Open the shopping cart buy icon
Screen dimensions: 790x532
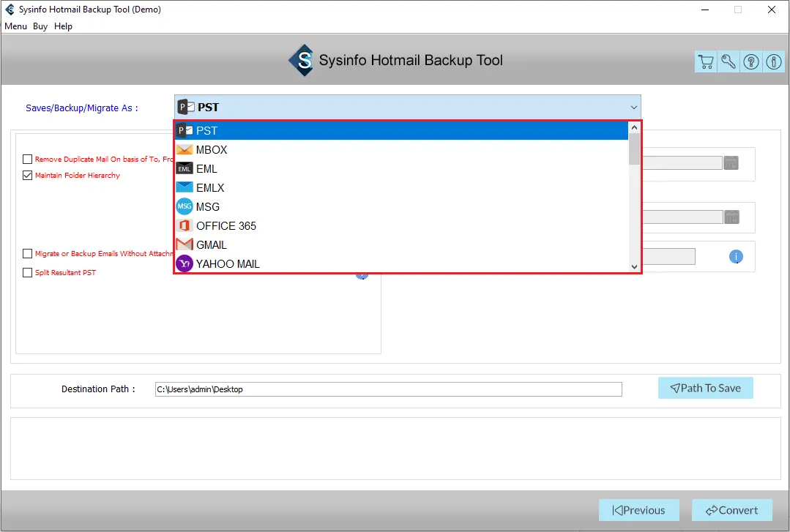tap(706, 61)
